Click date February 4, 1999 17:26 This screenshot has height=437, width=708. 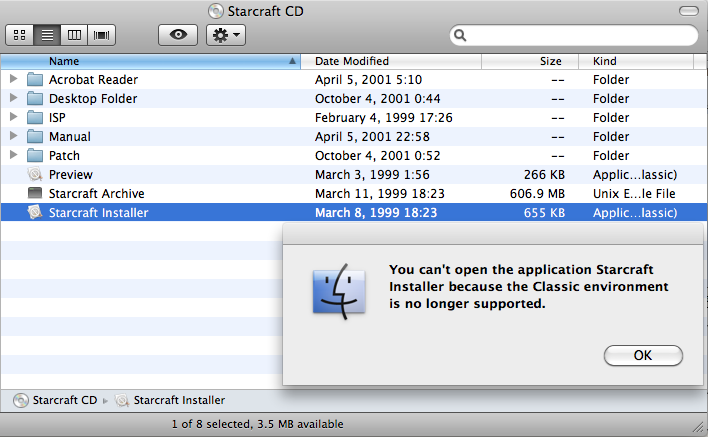[384, 117]
